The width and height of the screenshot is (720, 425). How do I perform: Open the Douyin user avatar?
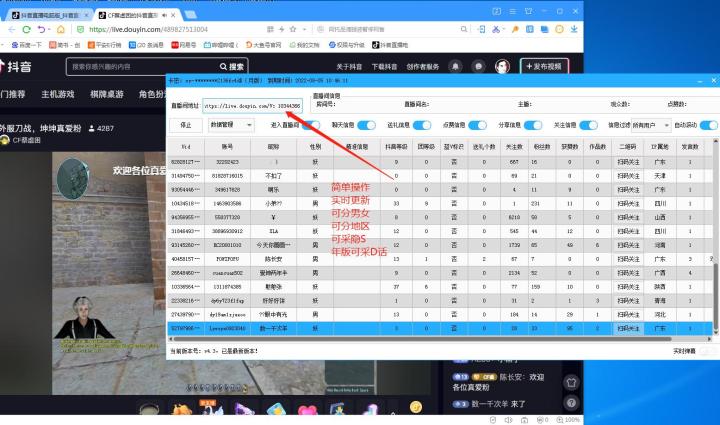[502, 67]
